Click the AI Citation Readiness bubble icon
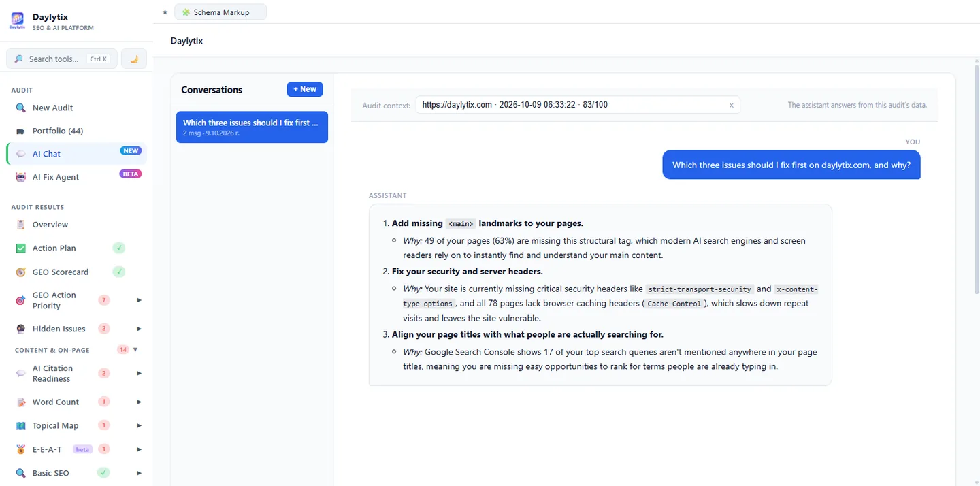980x486 pixels. (20, 373)
